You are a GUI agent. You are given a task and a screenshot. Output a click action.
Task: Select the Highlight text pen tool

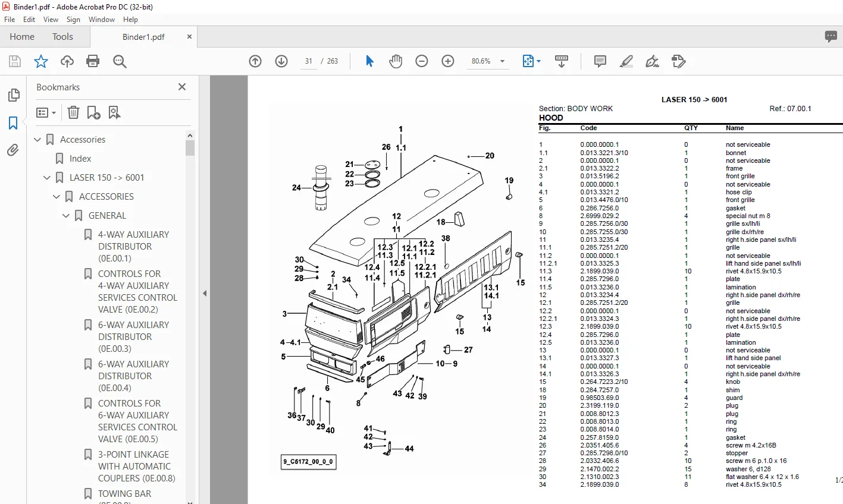[x=626, y=61]
